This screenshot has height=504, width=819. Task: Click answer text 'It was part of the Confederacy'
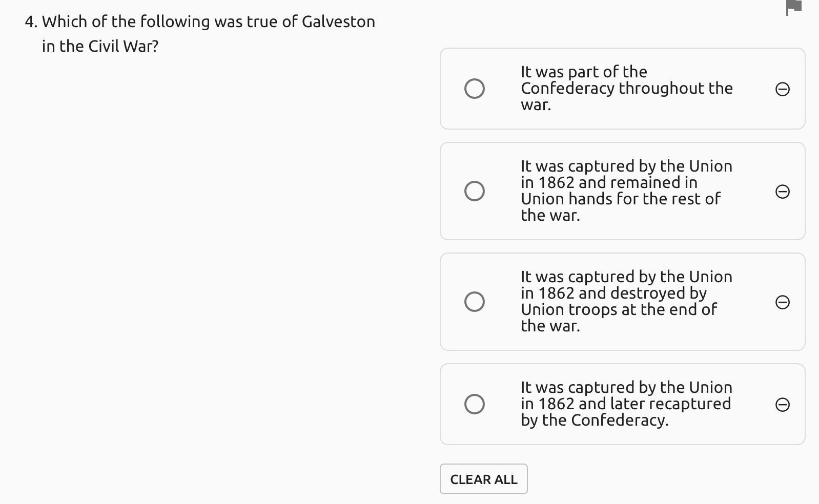tap(626, 80)
